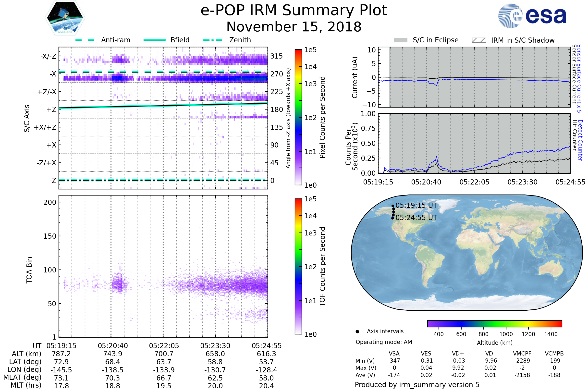The height and width of the screenshot is (392, 588).
Task: Click the Altitude (km) rainbow colorbar
Action: click(x=494, y=323)
